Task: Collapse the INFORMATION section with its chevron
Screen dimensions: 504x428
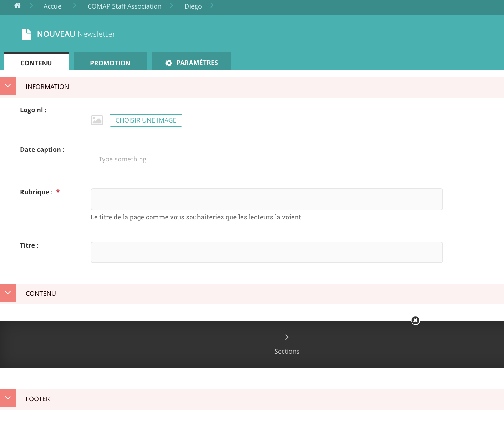Action: coord(8,86)
